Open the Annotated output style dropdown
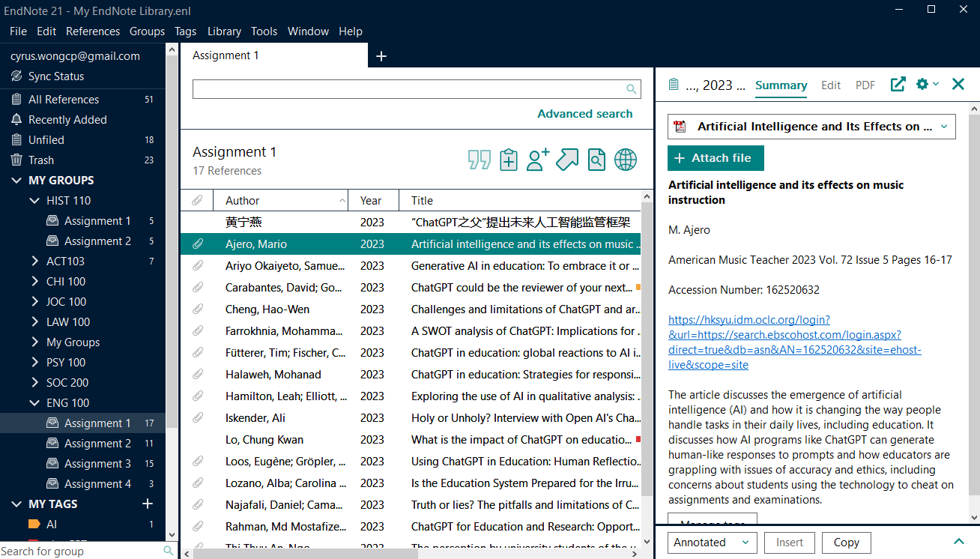 coord(710,543)
